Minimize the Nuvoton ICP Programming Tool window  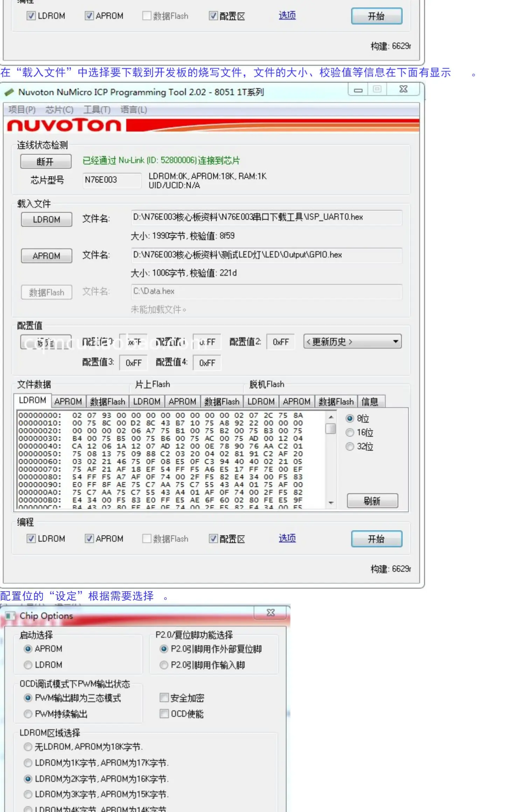tap(358, 90)
